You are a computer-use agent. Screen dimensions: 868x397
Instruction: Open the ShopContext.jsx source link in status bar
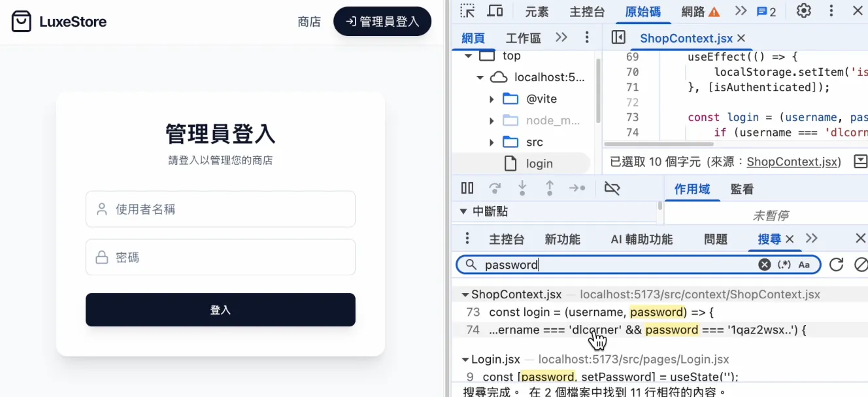click(793, 161)
